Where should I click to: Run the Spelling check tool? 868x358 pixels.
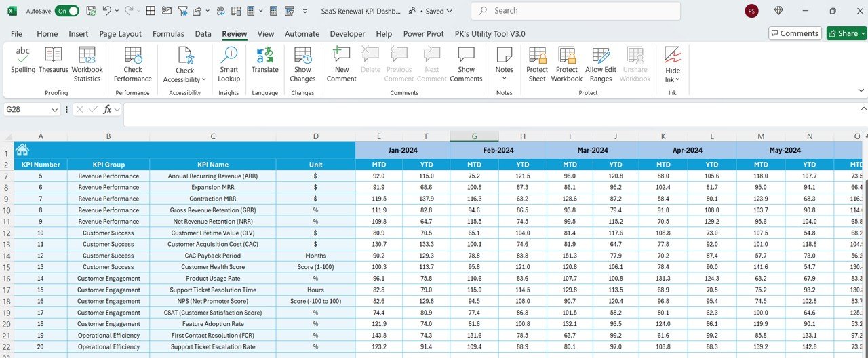click(23, 64)
